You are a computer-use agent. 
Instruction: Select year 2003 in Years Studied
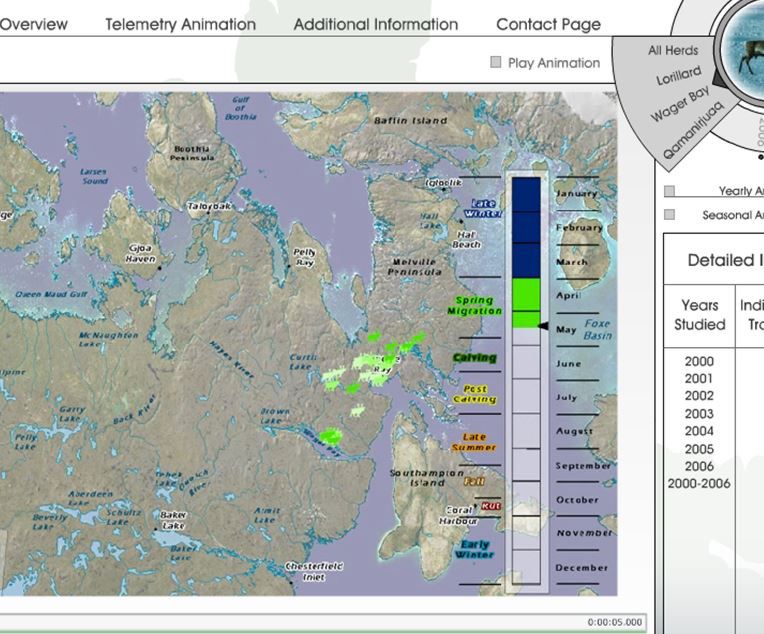pyautogui.click(x=699, y=414)
